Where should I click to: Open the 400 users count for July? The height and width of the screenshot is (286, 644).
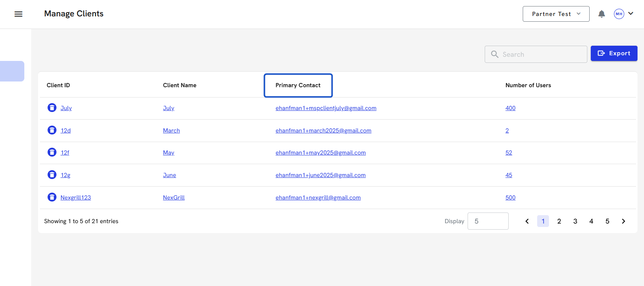pos(510,108)
